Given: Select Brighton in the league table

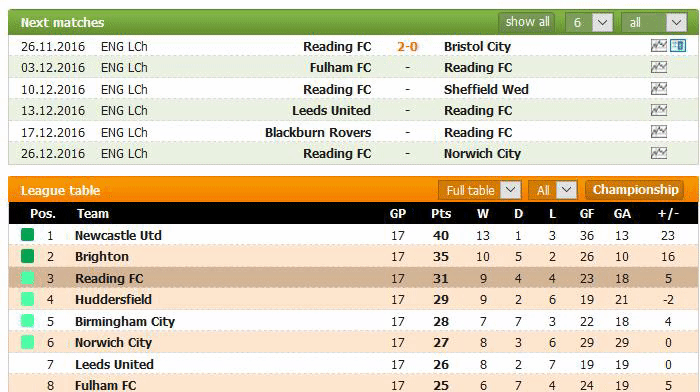Looking at the screenshot, I should coord(102,257).
